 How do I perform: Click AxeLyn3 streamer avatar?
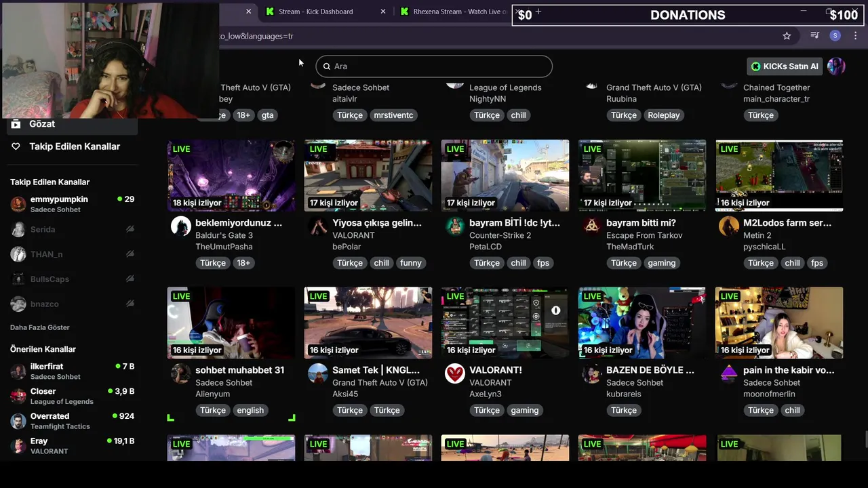point(454,373)
